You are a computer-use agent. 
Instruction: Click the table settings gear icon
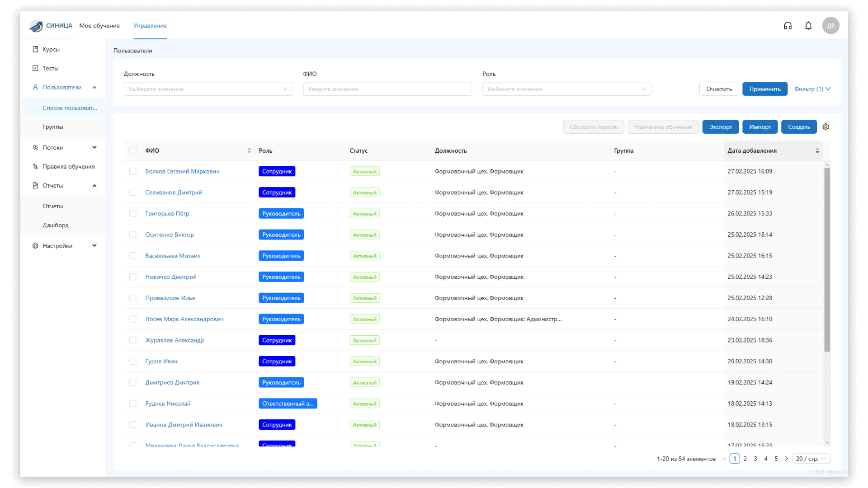826,127
